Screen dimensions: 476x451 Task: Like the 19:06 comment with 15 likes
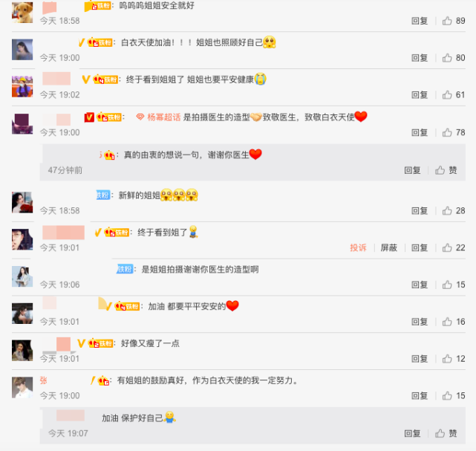tap(447, 285)
